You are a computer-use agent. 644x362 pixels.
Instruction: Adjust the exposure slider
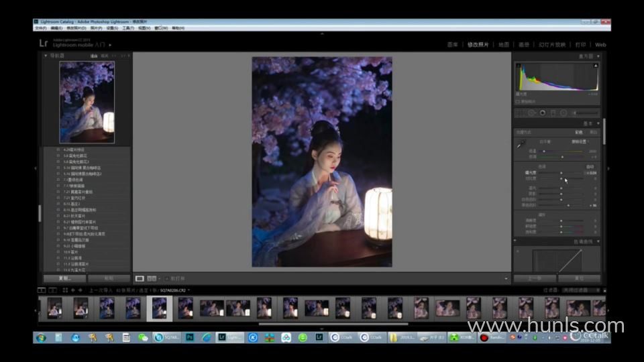[561, 173]
